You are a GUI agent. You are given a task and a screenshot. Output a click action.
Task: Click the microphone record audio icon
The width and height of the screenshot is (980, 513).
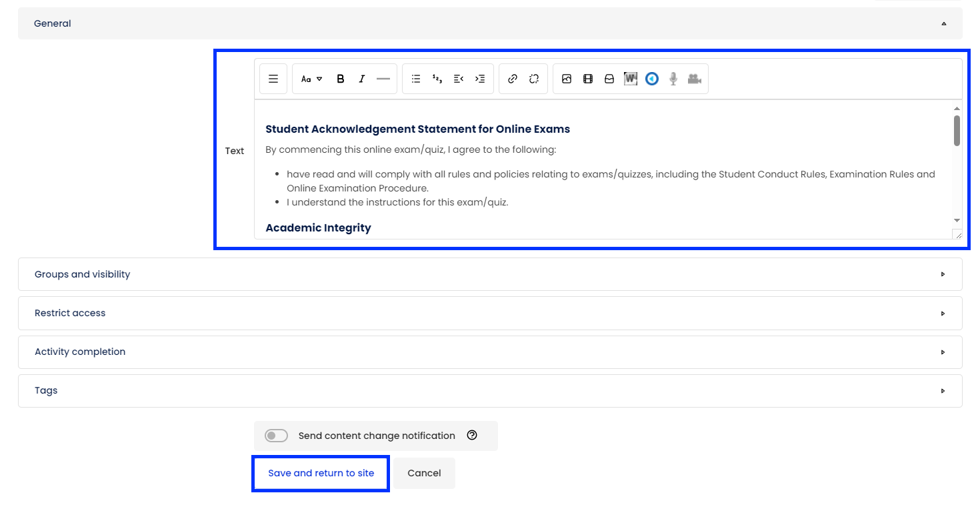click(x=673, y=79)
